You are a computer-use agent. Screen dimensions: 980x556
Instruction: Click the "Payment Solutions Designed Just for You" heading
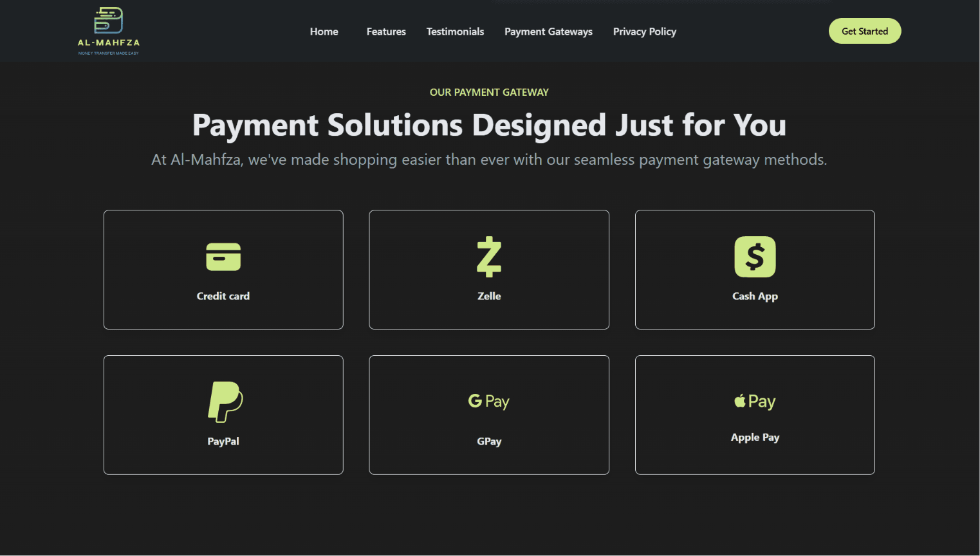pos(489,125)
